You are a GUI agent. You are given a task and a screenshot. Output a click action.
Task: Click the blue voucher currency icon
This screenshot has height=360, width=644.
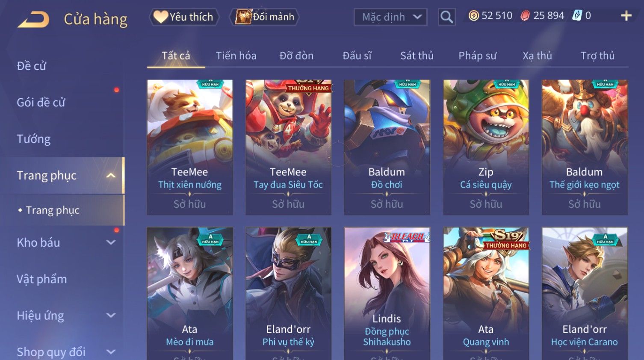point(577,16)
